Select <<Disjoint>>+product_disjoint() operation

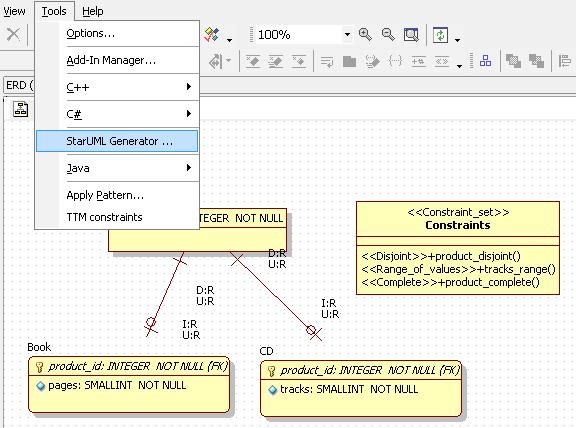pos(441,256)
